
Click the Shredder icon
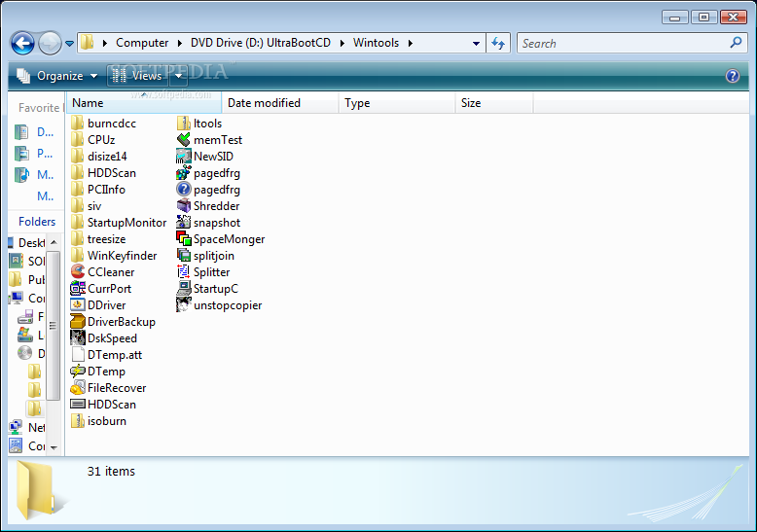click(x=184, y=205)
